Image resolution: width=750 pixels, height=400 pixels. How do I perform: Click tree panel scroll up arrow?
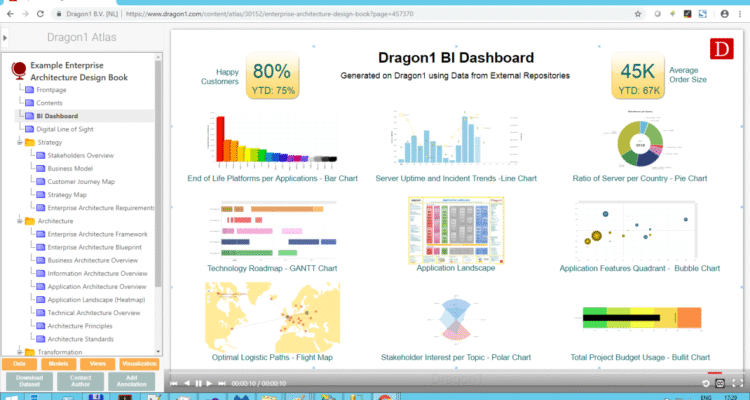(x=158, y=57)
